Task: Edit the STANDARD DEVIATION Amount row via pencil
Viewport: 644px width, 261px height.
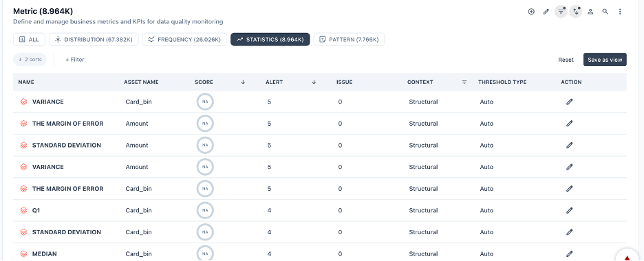Action: coord(569,145)
